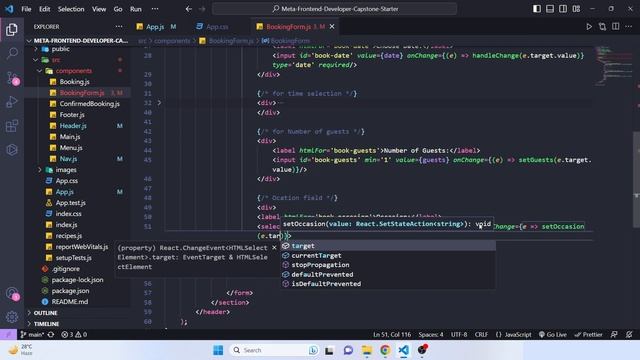The image size is (640, 360).
Task: Open the additional menus ellipsis in menu bar
Action: click(155, 9)
